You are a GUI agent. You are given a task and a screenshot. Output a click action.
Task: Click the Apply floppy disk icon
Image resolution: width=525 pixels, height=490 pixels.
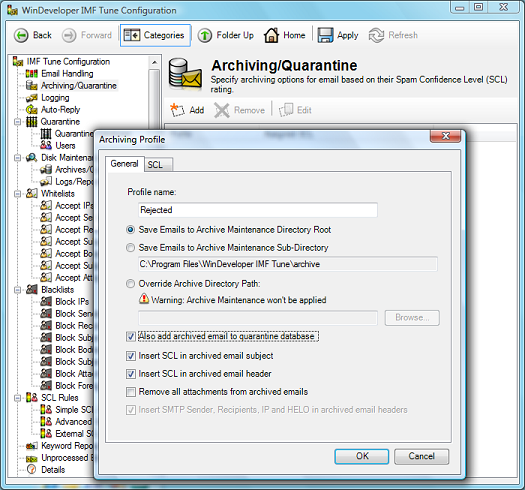coord(325,35)
